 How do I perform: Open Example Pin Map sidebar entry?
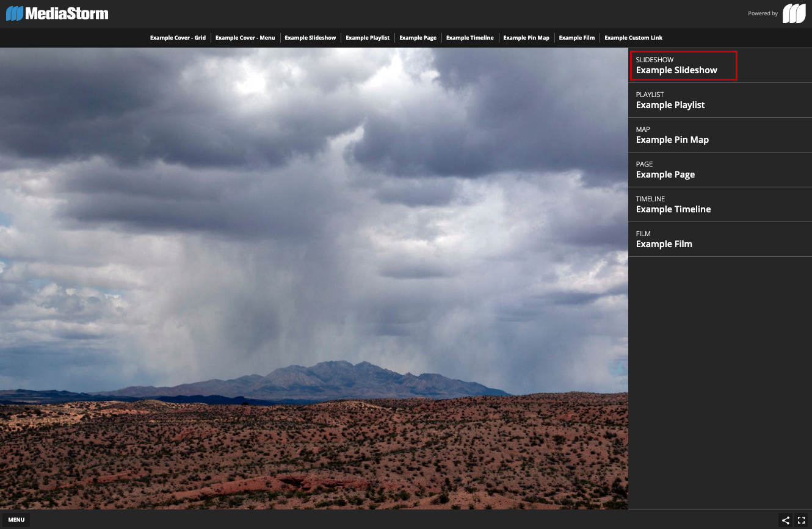672,135
